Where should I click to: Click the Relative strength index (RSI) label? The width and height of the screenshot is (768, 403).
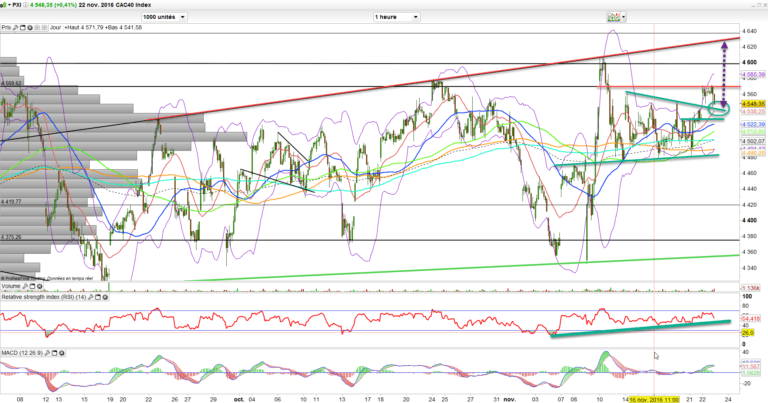tap(45, 298)
